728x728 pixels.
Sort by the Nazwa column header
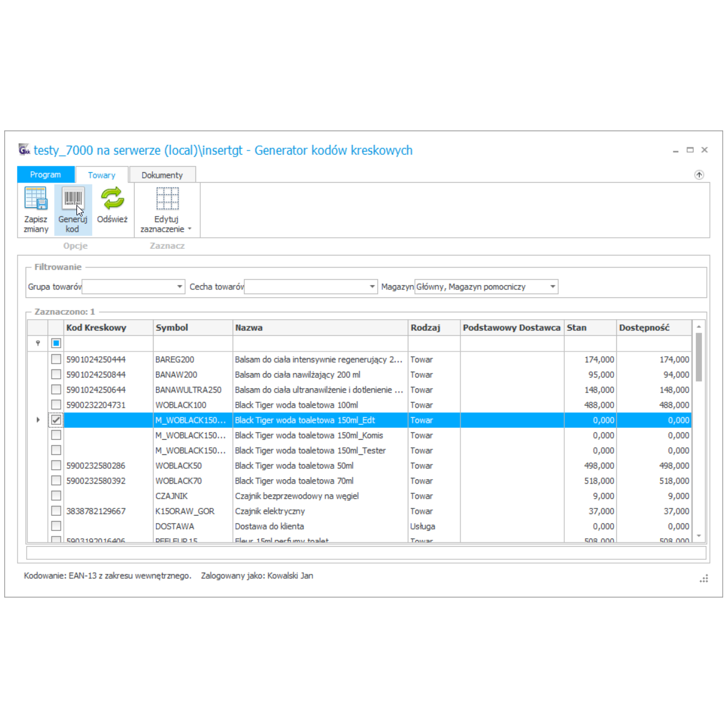[249, 328]
